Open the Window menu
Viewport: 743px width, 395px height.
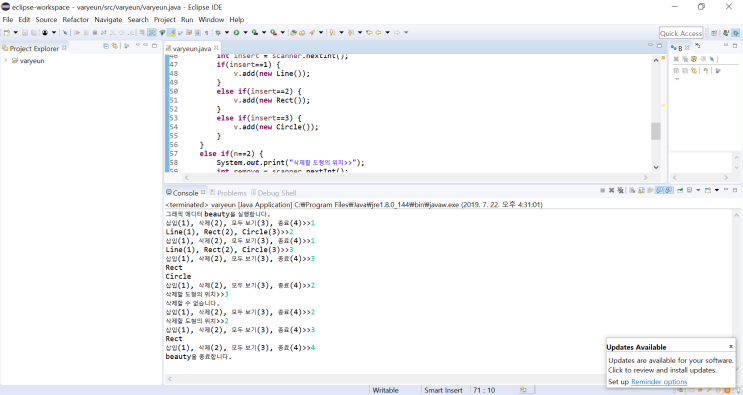point(211,19)
